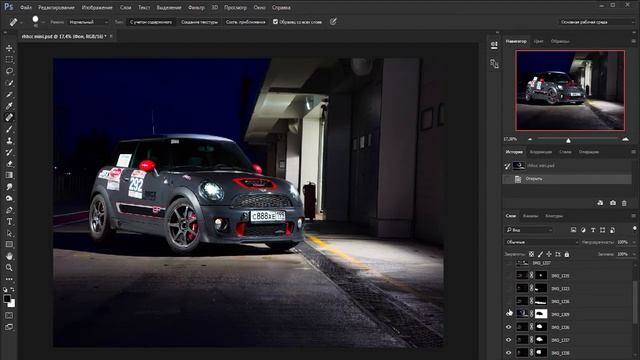Select the Zoom magnifier tool
The image size is (640, 360).
coord(9,268)
